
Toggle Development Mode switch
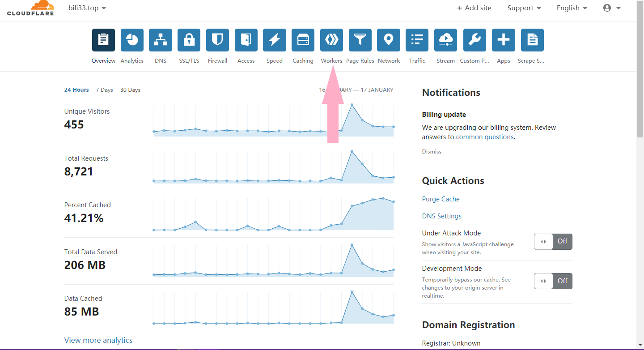tap(553, 281)
